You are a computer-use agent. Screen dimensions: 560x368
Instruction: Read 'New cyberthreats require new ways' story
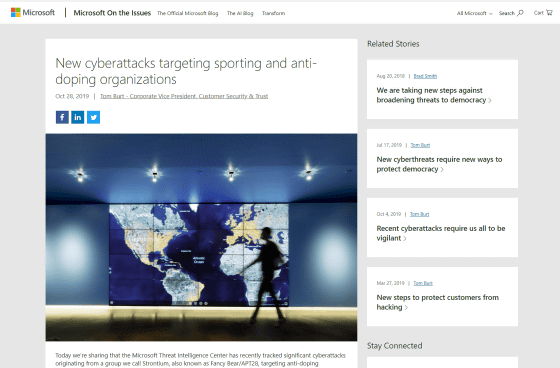(x=439, y=164)
